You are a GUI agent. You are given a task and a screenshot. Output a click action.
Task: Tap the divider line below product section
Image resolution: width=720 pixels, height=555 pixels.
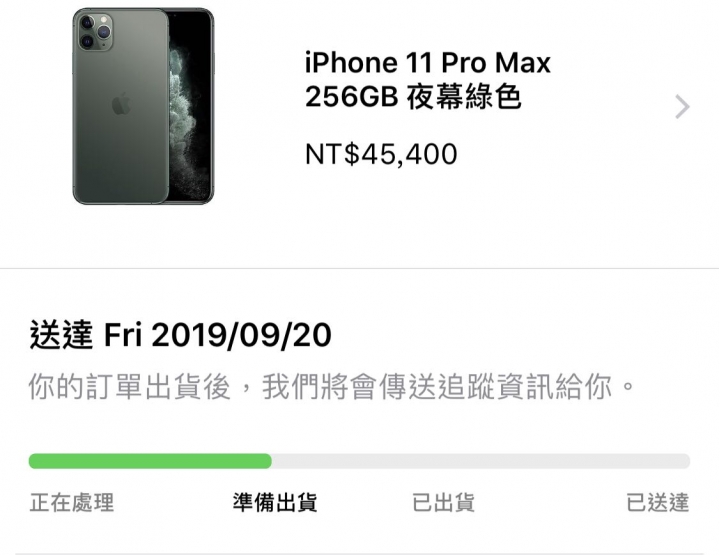(x=360, y=268)
